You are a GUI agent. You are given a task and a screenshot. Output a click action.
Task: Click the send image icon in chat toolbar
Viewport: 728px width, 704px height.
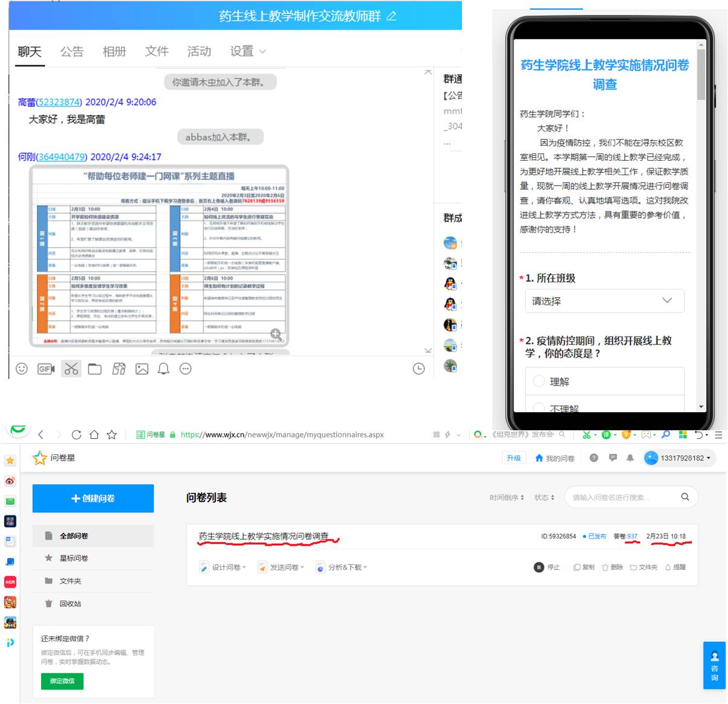coord(141,369)
